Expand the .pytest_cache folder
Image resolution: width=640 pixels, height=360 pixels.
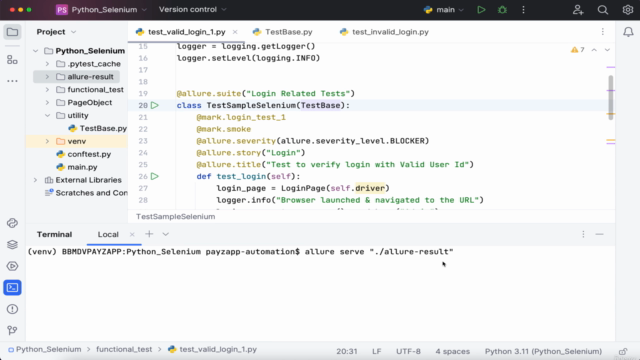47,64
